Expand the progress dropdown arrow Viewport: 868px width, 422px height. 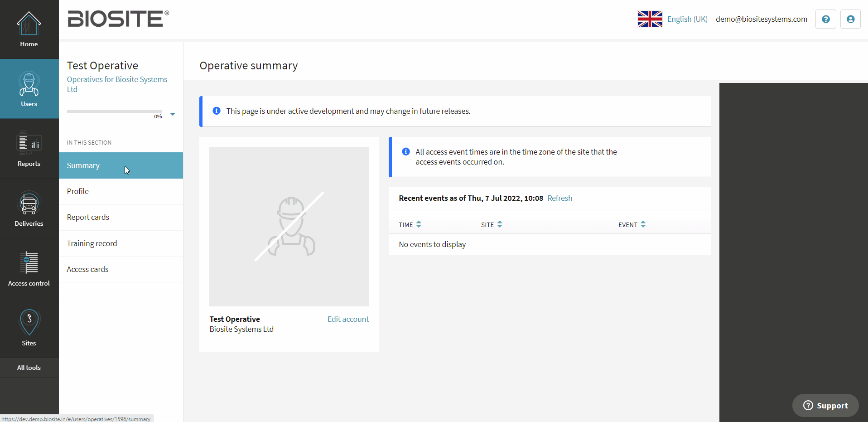pyautogui.click(x=173, y=114)
